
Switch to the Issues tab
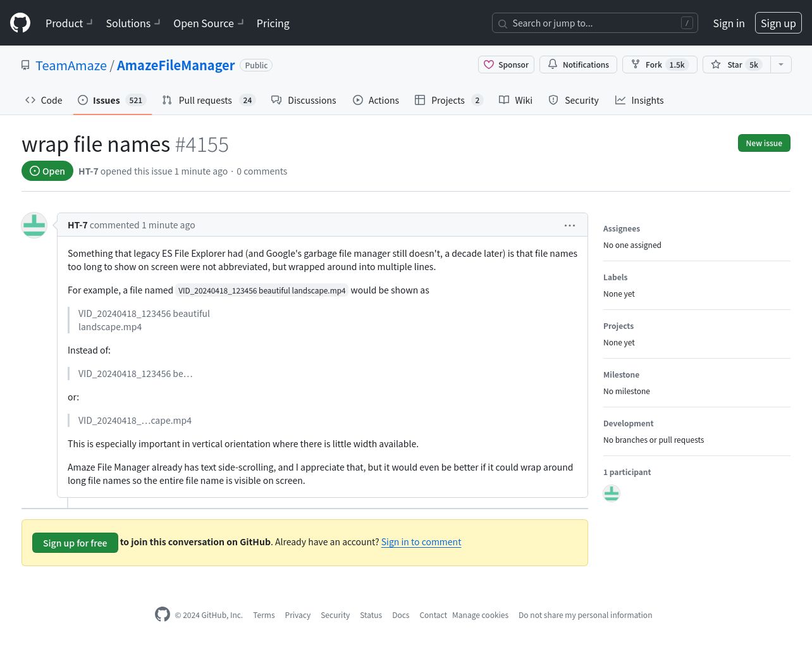112,100
